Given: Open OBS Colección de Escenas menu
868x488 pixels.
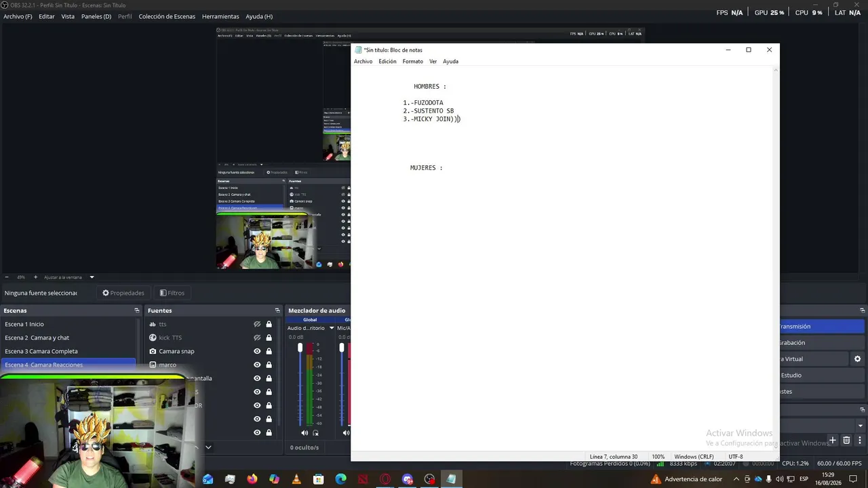Looking at the screenshot, I should pos(167,16).
